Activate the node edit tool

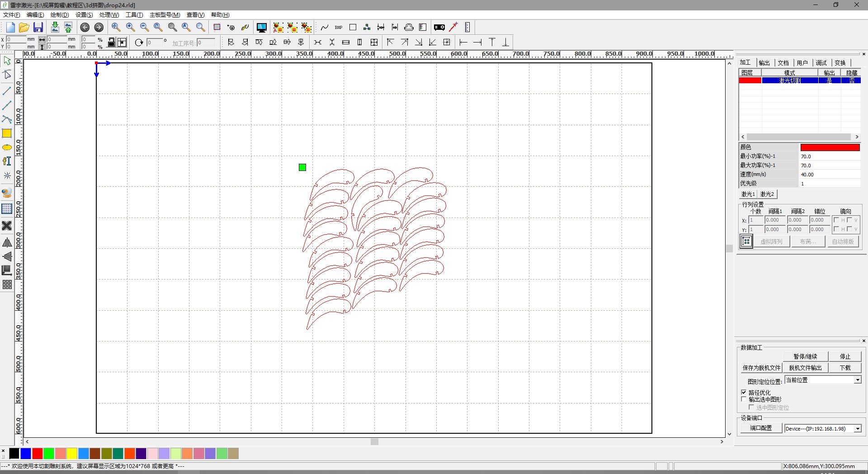click(x=7, y=74)
